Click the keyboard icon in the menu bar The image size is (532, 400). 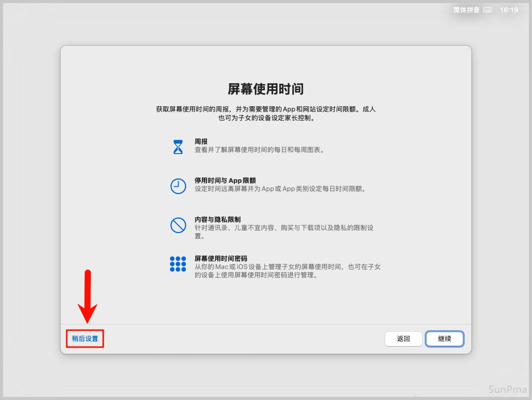coord(487,10)
